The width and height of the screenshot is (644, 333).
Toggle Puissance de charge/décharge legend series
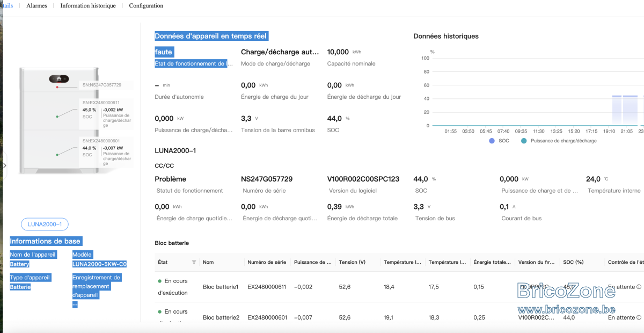(x=559, y=141)
